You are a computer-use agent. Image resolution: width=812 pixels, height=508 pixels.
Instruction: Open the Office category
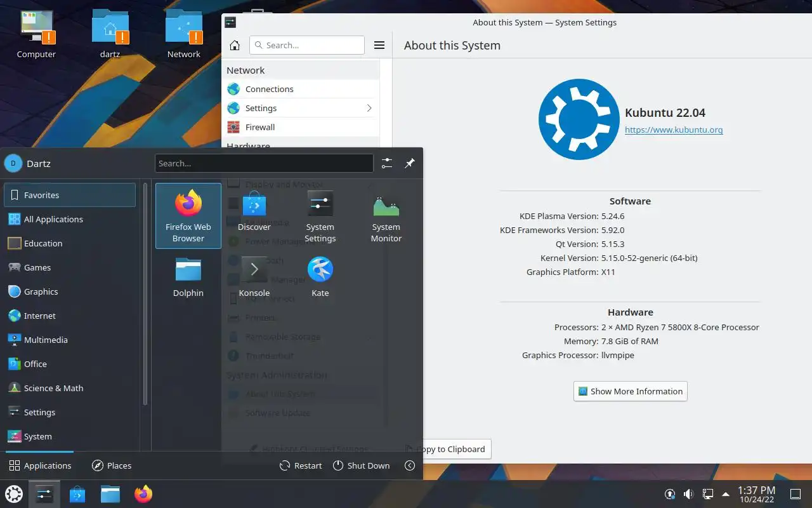[70, 364]
